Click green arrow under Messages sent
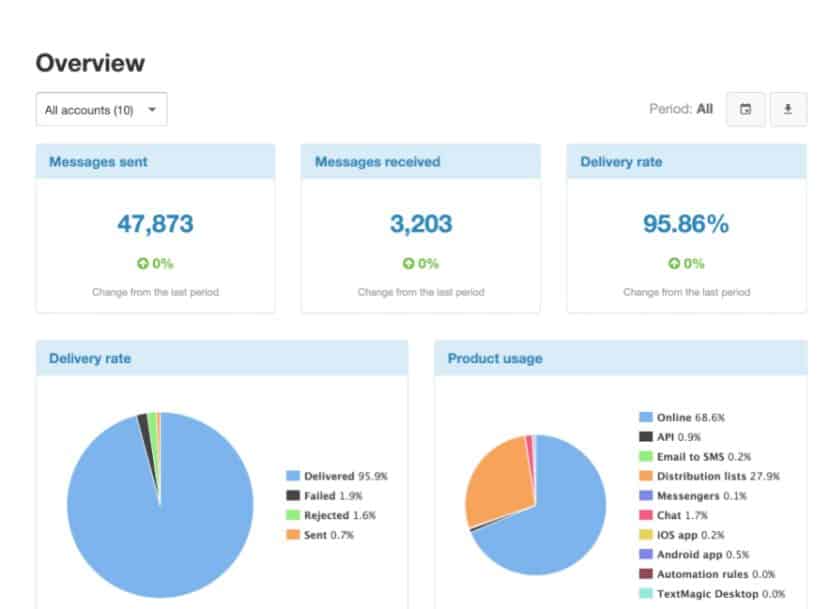 pos(143,264)
